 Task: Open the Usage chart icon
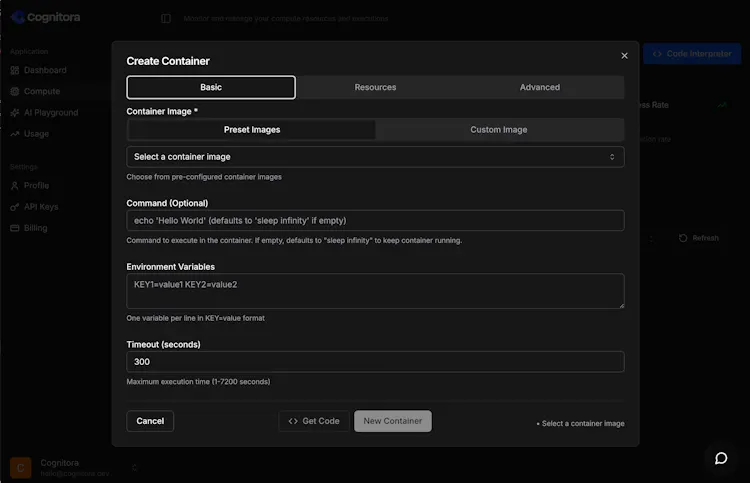coord(15,134)
